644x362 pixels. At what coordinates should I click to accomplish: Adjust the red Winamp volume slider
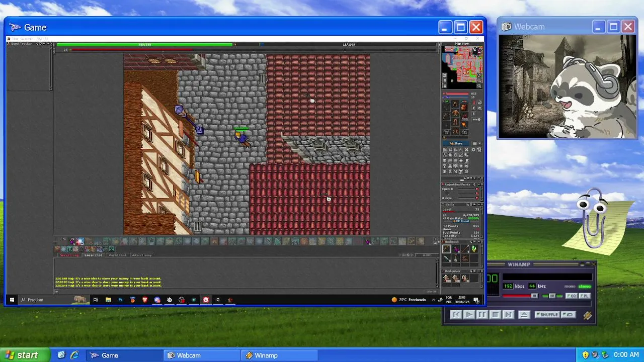pos(521,296)
